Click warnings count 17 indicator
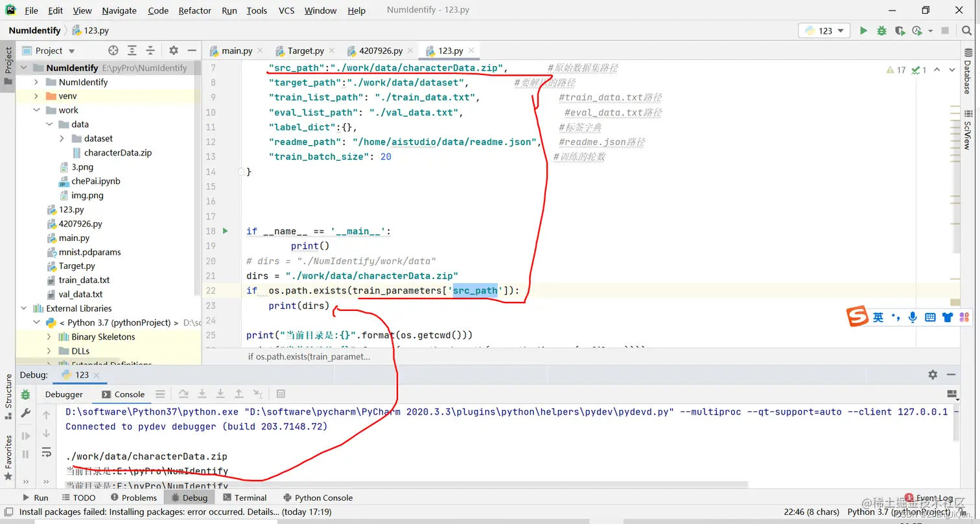The width and height of the screenshot is (980, 524). click(896, 70)
